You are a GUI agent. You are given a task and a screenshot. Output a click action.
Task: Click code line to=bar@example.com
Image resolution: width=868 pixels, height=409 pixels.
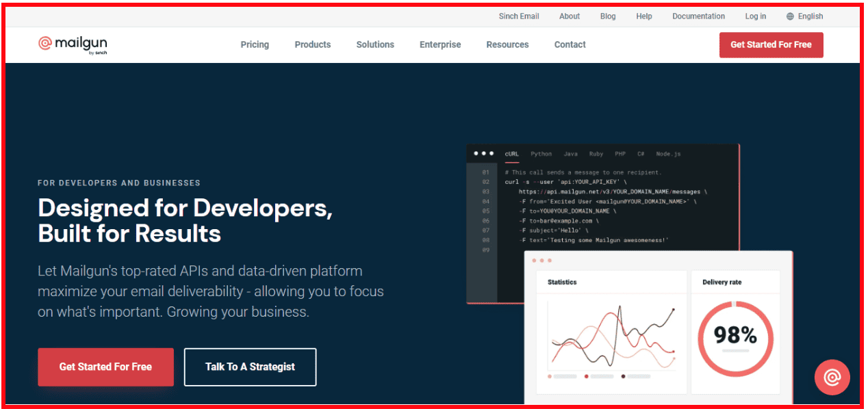[559, 221]
